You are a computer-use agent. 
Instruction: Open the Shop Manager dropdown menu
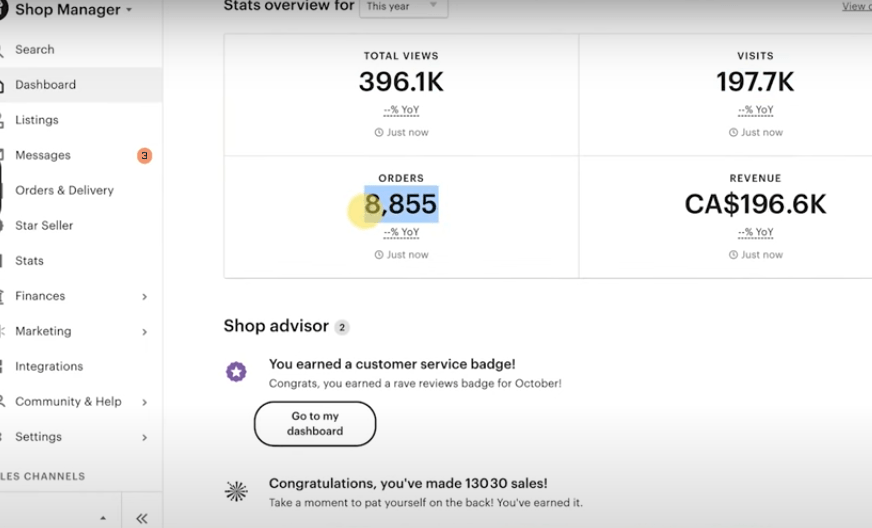(x=73, y=9)
